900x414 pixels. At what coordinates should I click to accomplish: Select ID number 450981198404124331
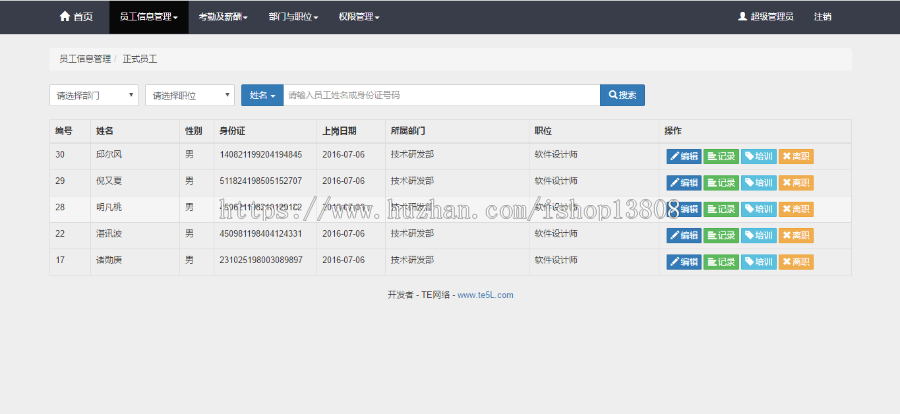pos(261,234)
